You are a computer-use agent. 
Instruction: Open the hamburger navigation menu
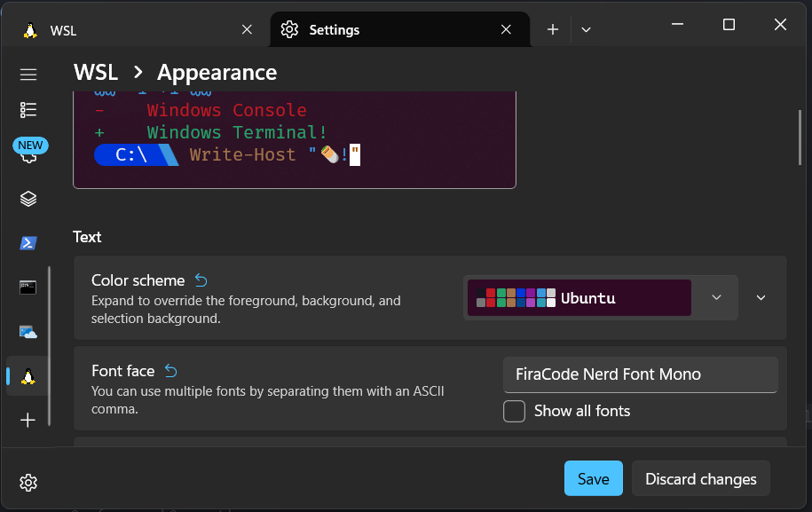point(28,75)
